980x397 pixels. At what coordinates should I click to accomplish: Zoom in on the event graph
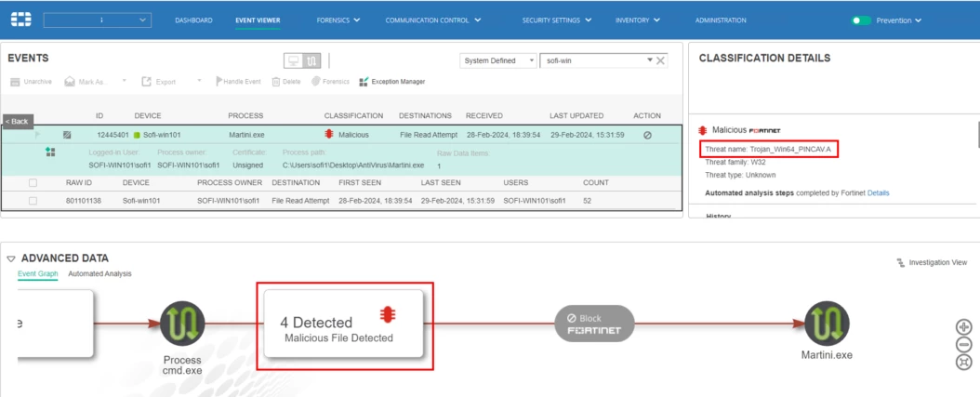coord(964,327)
